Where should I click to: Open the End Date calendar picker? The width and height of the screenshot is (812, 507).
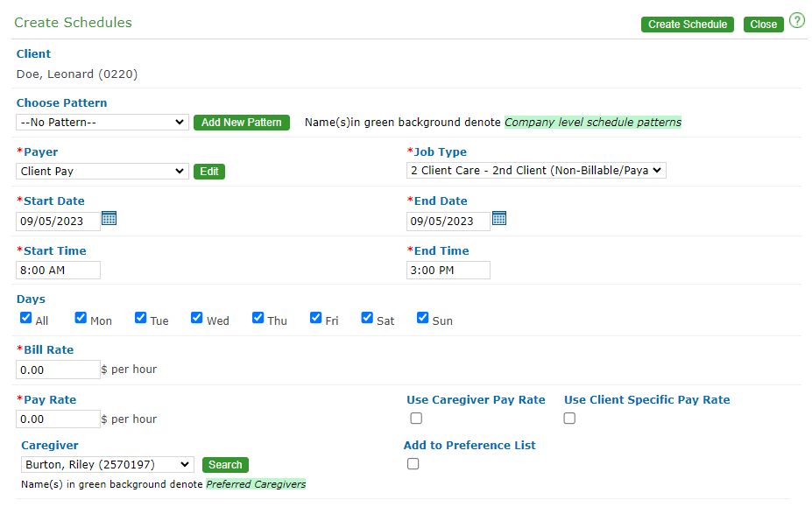tap(499, 219)
